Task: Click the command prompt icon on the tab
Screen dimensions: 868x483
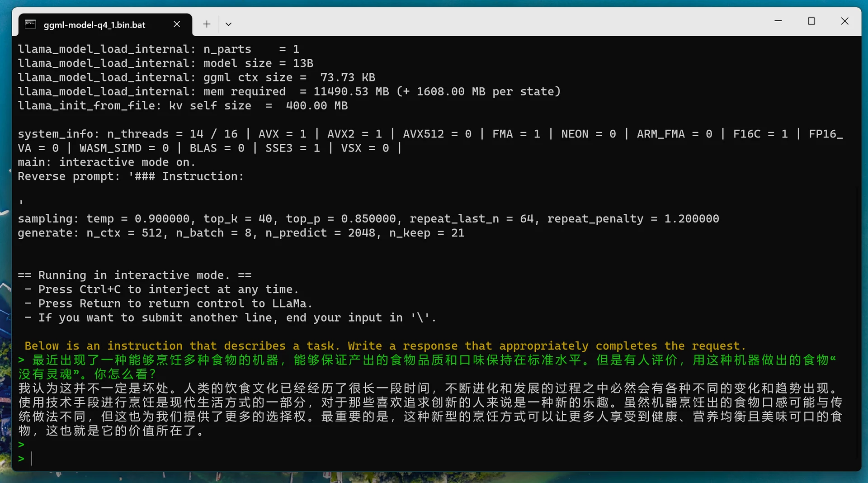Action: click(x=30, y=24)
